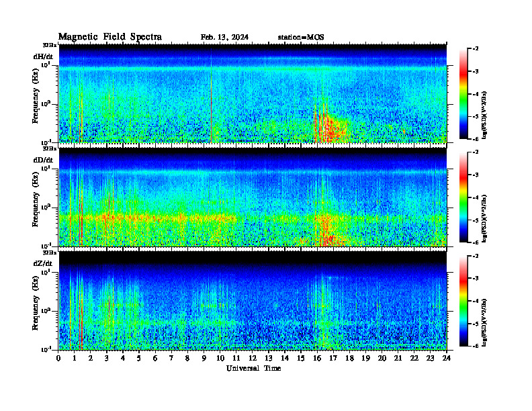The height and width of the screenshot is (411, 532).
Task: Click the dD/dt panel color bar
Action: pos(463,197)
